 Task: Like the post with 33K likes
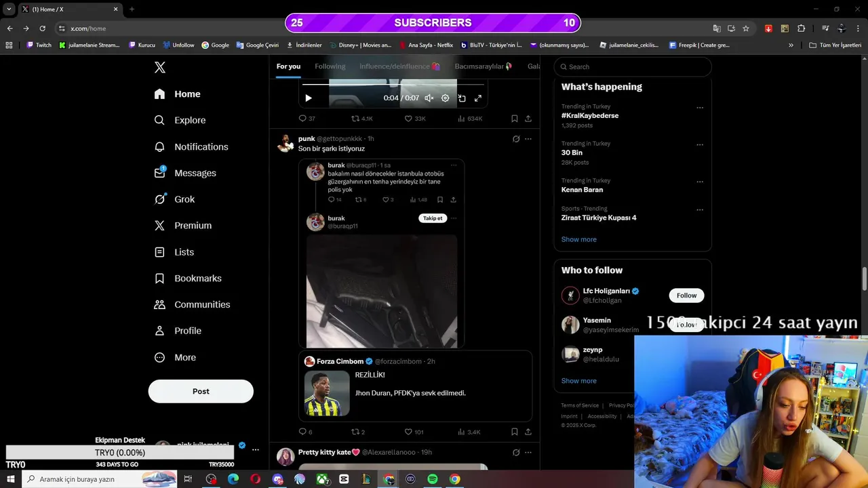415,119
